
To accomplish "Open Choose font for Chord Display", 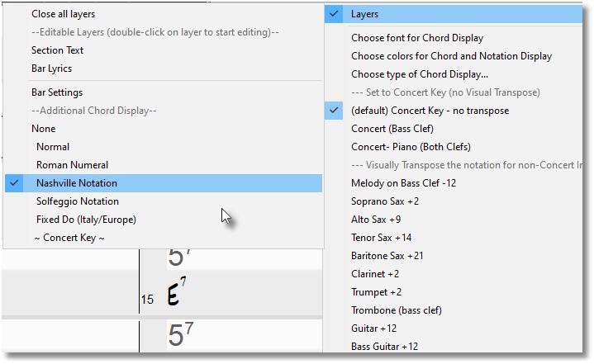I will click(x=417, y=38).
